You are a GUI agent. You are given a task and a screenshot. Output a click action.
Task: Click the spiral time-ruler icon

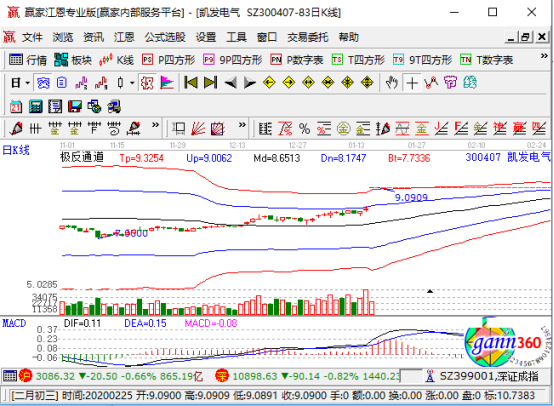(114, 129)
